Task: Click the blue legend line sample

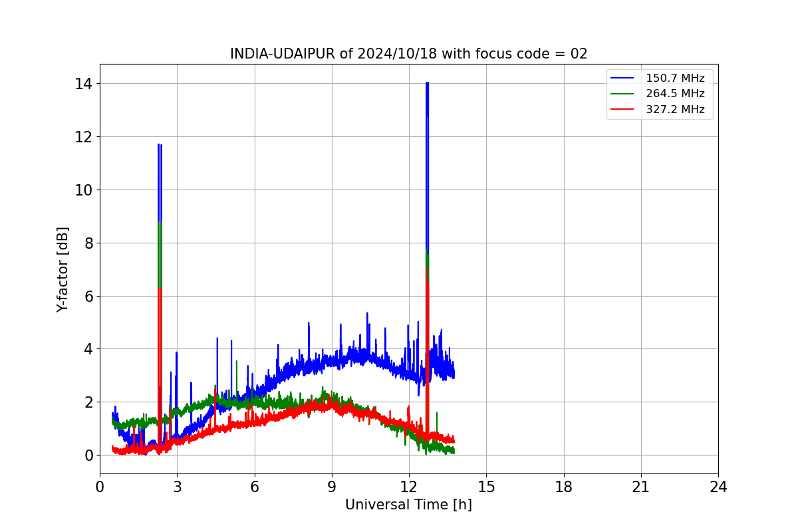Action: [x=622, y=78]
